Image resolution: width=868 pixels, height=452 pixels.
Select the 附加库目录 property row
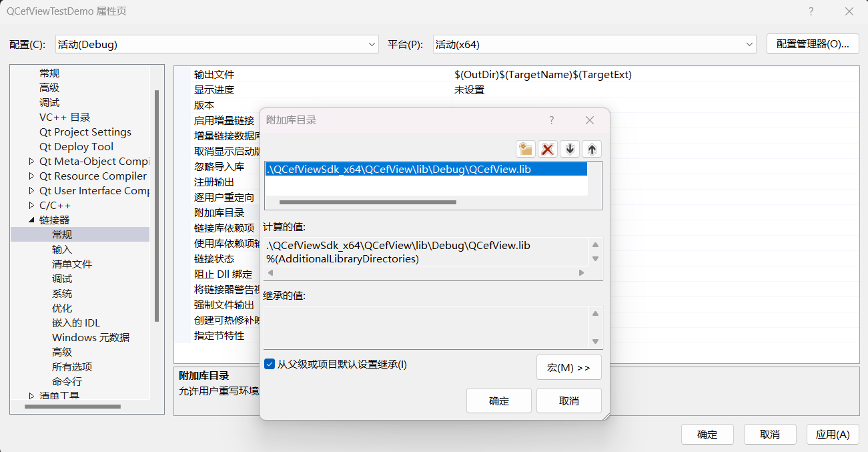pos(219,213)
